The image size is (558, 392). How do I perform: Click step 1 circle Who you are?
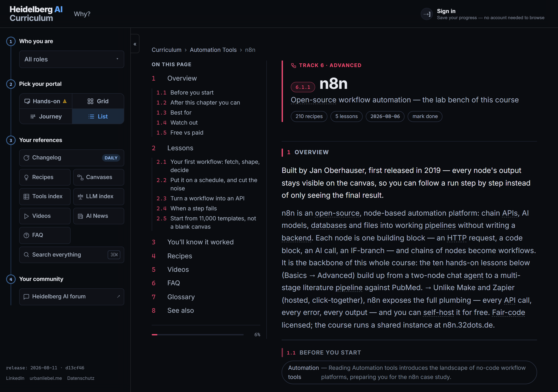click(x=11, y=41)
